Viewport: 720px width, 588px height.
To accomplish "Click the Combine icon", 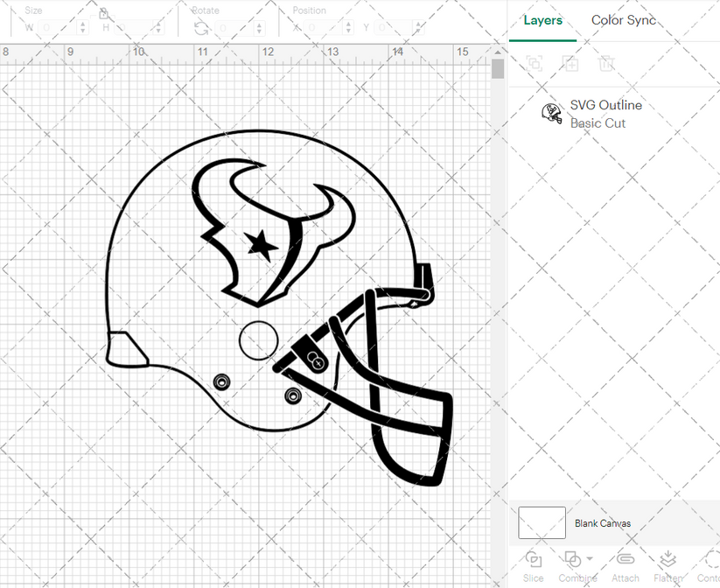I will coord(571,558).
